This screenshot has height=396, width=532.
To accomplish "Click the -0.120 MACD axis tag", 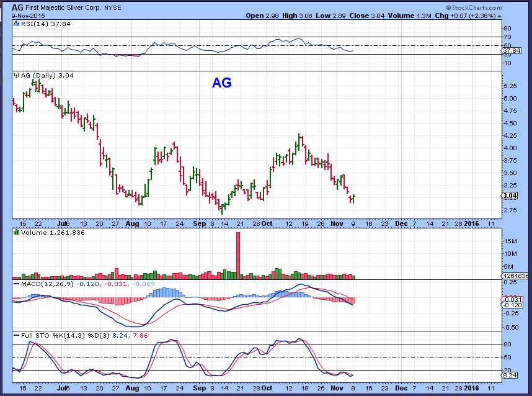I will tap(512, 305).
